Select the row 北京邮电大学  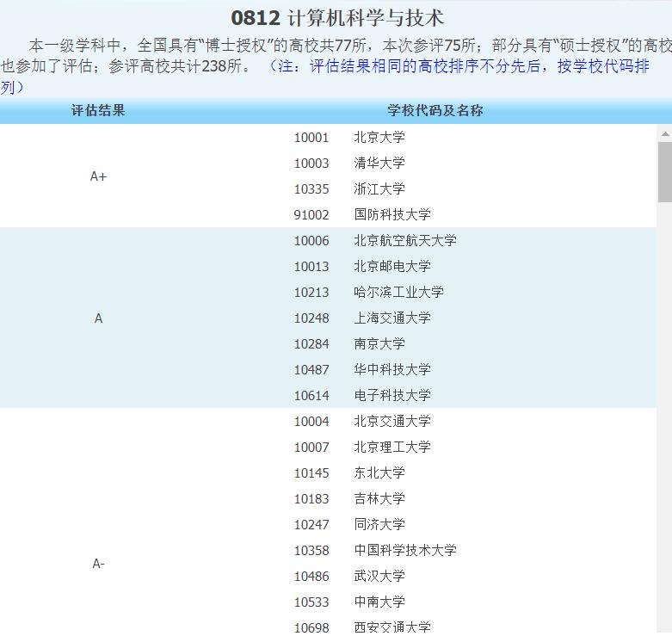(391, 266)
